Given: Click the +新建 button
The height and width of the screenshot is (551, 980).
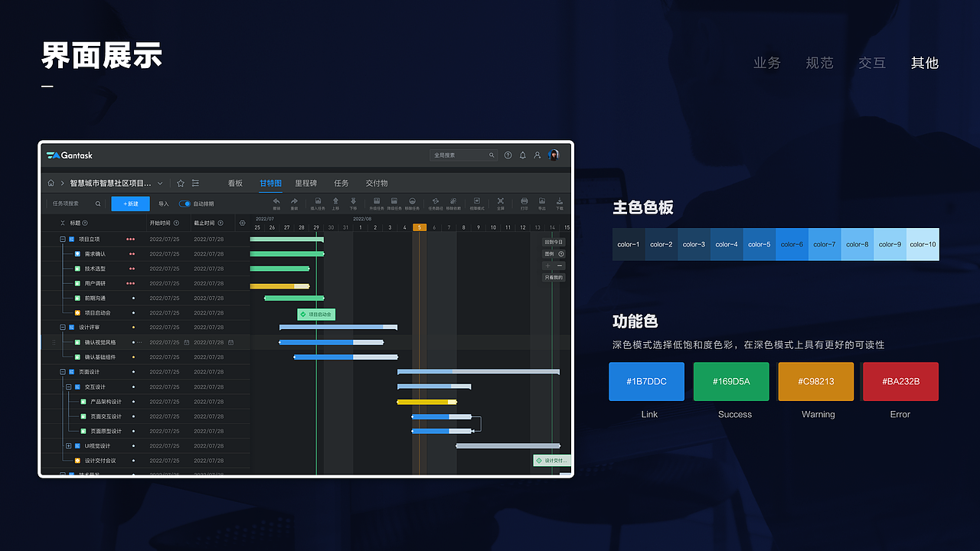Looking at the screenshot, I should pos(130,204).
